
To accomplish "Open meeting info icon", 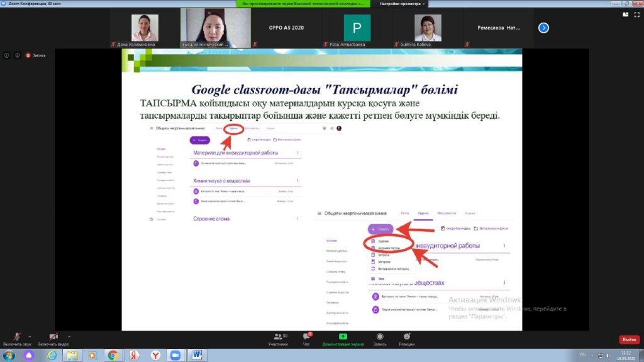I will [6, 55].
